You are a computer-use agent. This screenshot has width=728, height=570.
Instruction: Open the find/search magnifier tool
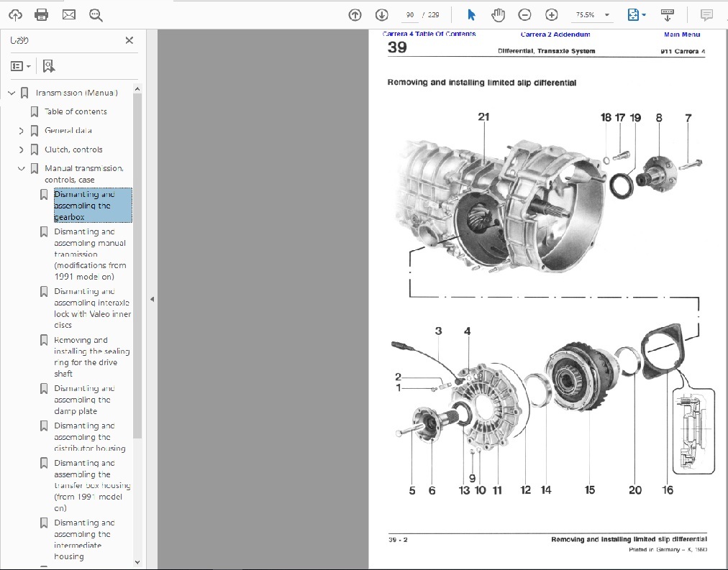[x=96, y=15]
